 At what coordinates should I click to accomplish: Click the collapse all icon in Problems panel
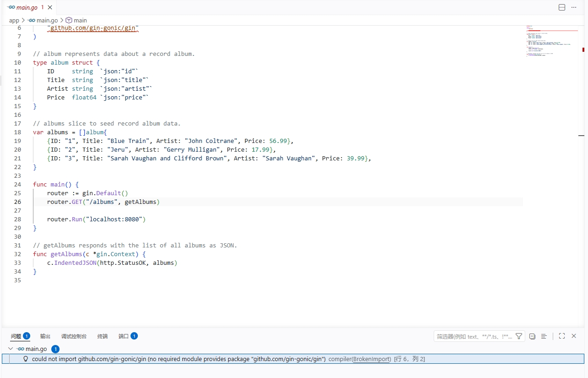(x=532, y=336)
